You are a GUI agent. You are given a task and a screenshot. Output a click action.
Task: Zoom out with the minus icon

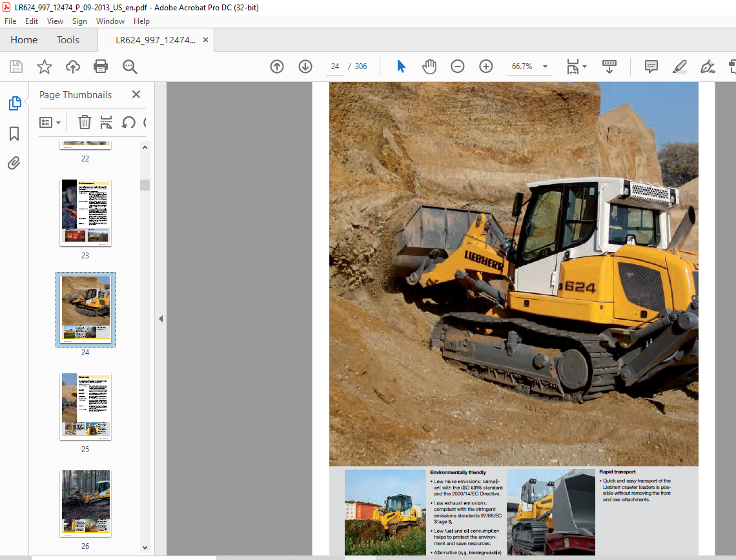[457, 67]
